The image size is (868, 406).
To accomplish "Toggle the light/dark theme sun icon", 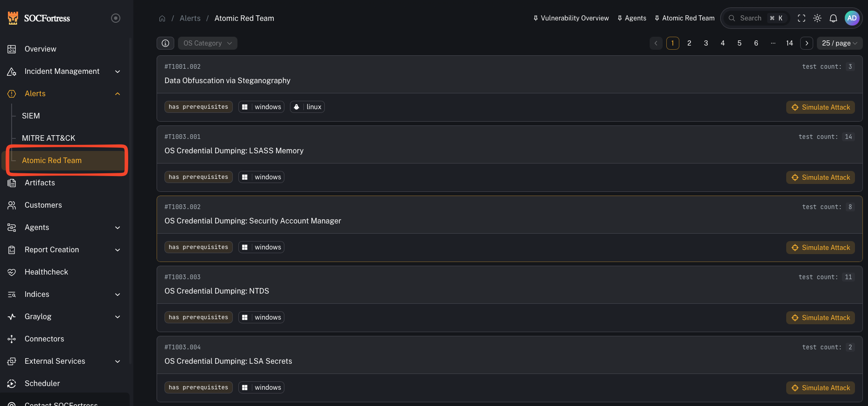I will click(x=817, y=18).
